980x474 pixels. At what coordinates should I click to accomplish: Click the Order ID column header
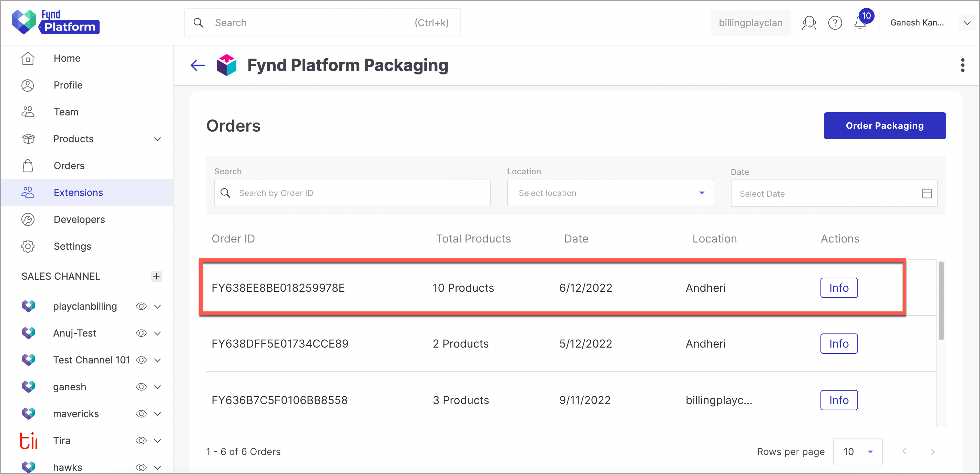point(233,238)
